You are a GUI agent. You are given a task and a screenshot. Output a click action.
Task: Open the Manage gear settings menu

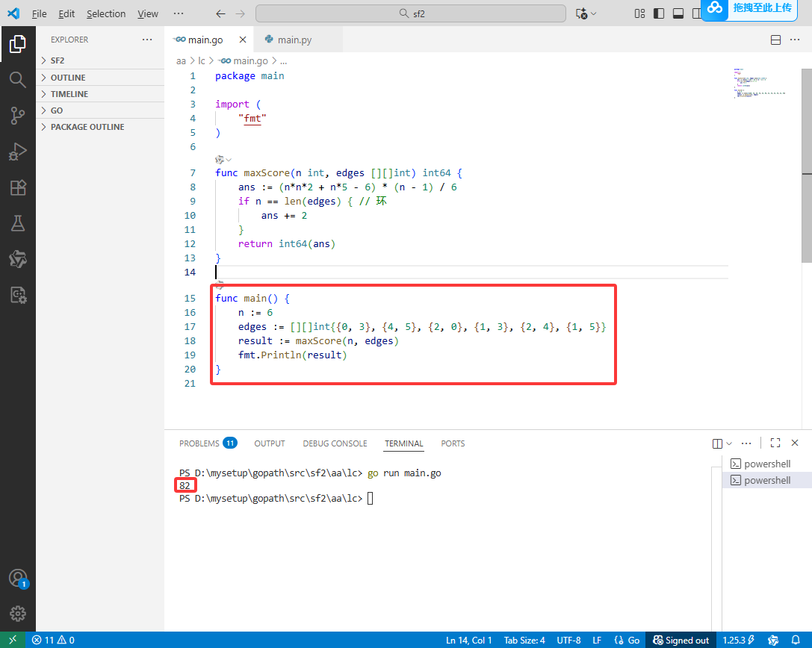coord(18,614)
